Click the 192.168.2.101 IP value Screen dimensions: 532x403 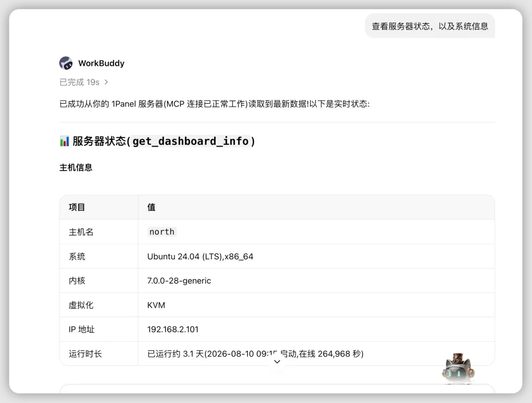(173, 329)
